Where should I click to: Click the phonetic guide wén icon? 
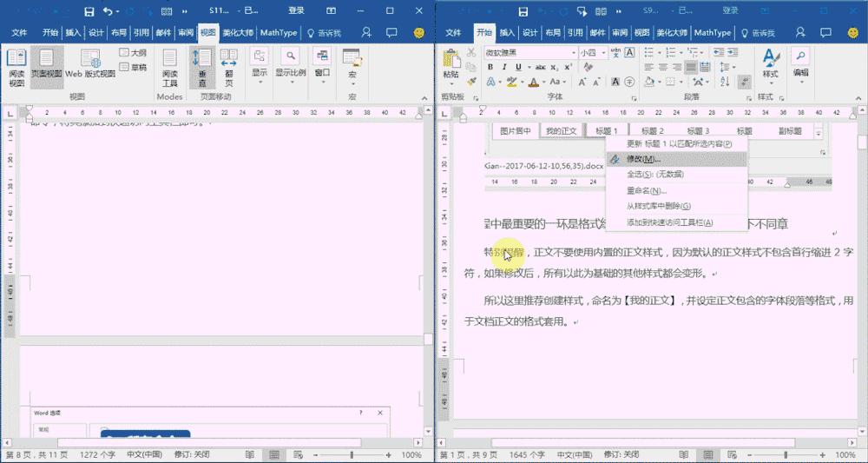(x=615, y=53)
